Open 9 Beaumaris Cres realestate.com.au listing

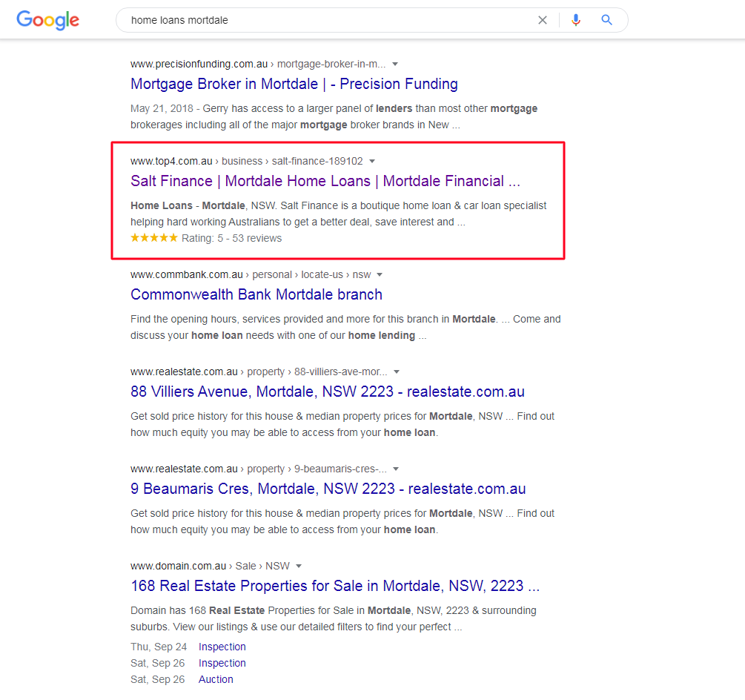tap(328, 489)
